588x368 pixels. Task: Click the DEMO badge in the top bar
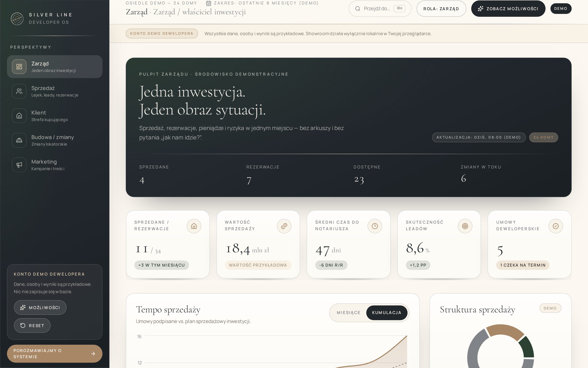click(x=561, y=9)
